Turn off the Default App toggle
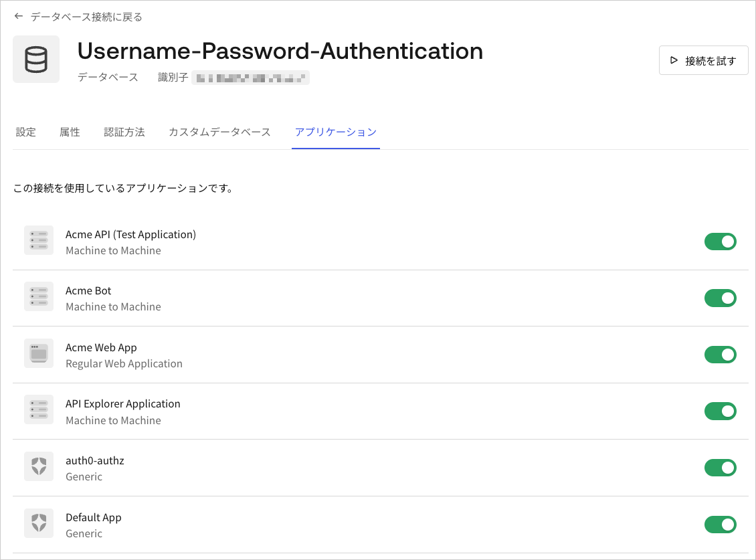756x560 pixels. click(x=721, y=525)
